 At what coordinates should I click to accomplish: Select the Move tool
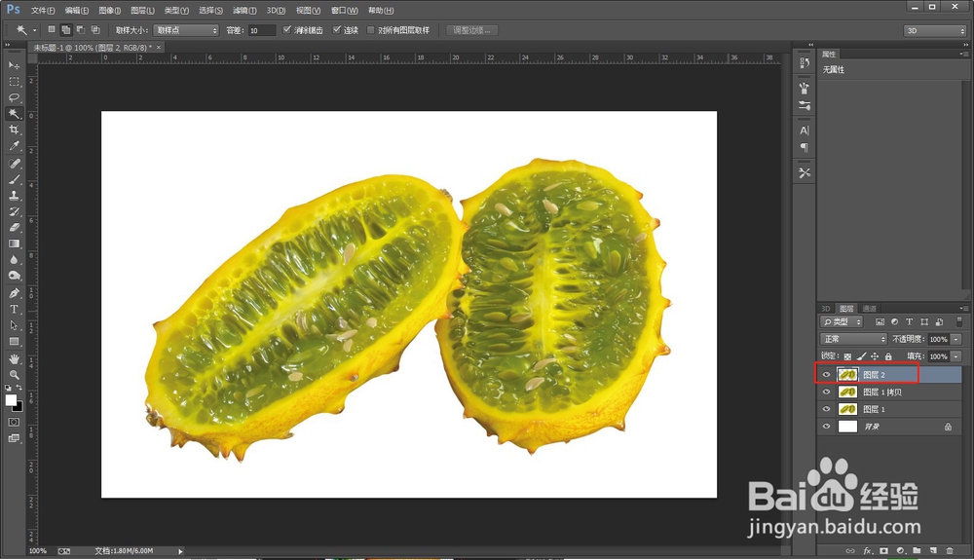click(15, 65)
